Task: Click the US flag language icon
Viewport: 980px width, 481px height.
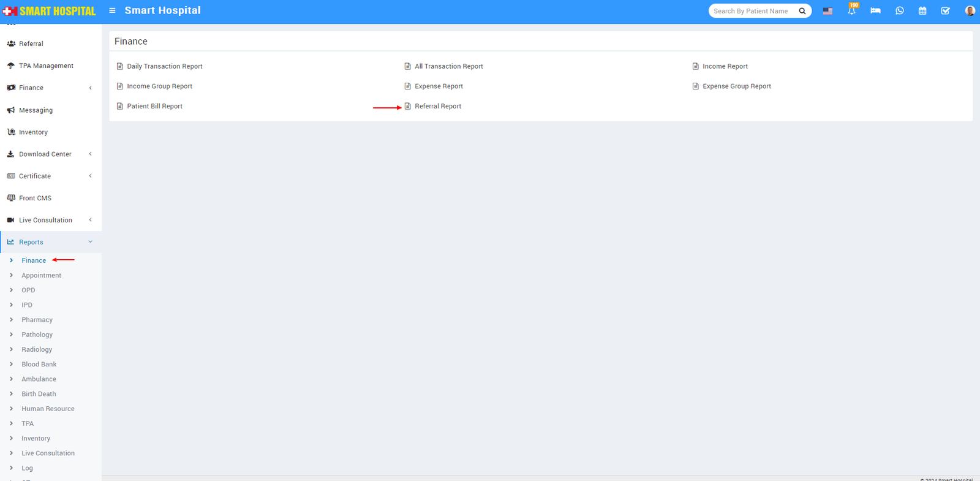Action: [x=827, y=11]
